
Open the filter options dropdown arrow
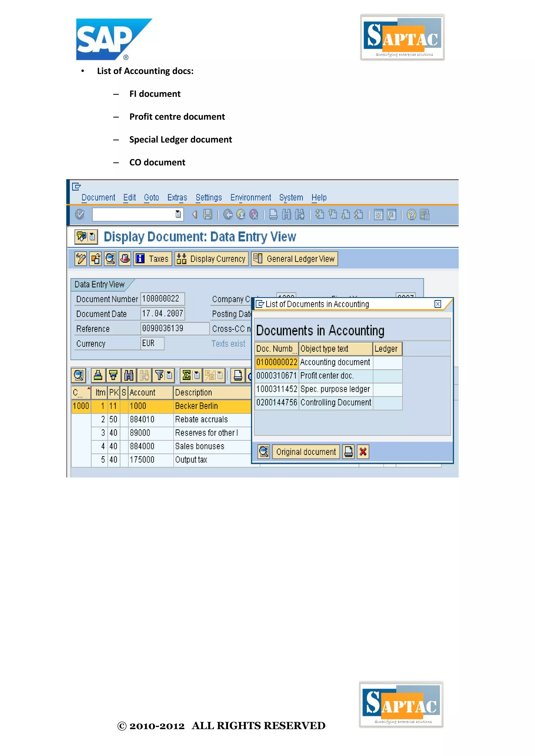(169, 375)
